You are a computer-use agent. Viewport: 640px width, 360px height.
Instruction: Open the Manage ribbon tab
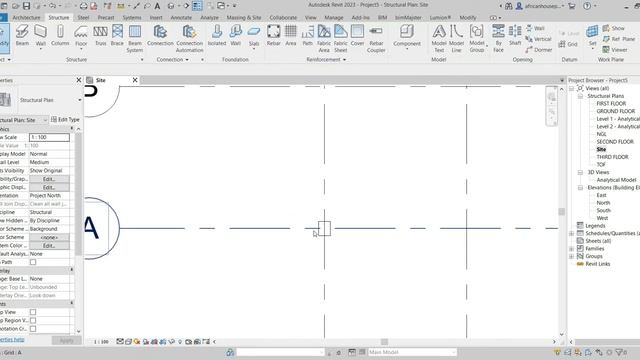(x=333, y=18)
